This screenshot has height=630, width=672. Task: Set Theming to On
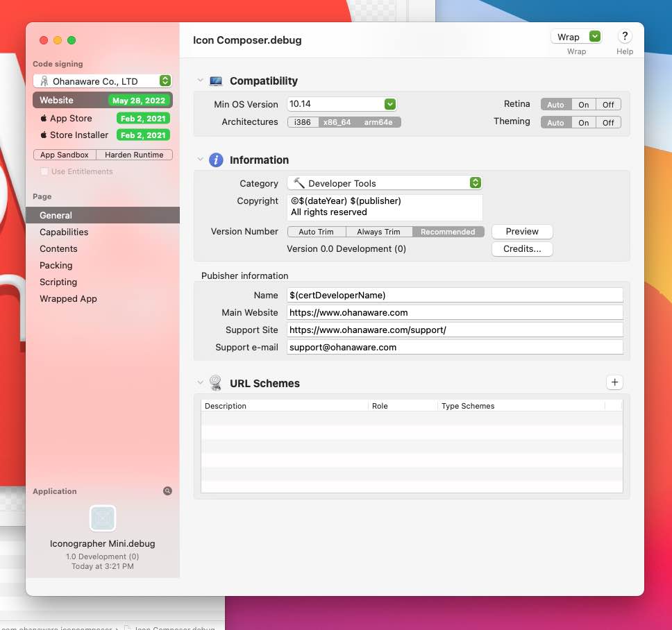[583, 123]
